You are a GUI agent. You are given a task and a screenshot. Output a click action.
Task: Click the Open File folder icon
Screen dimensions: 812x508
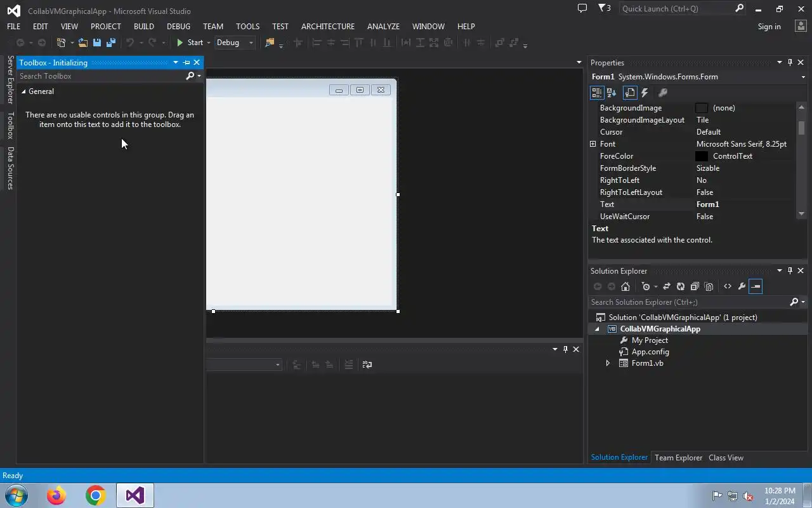(83, 43)
